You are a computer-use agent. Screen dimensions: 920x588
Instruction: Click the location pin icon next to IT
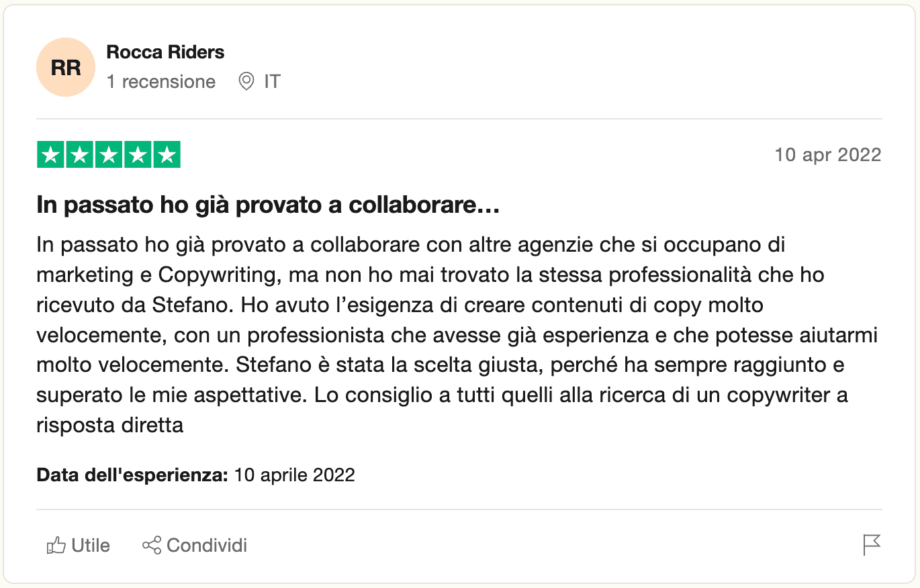(x=246, y=82)
